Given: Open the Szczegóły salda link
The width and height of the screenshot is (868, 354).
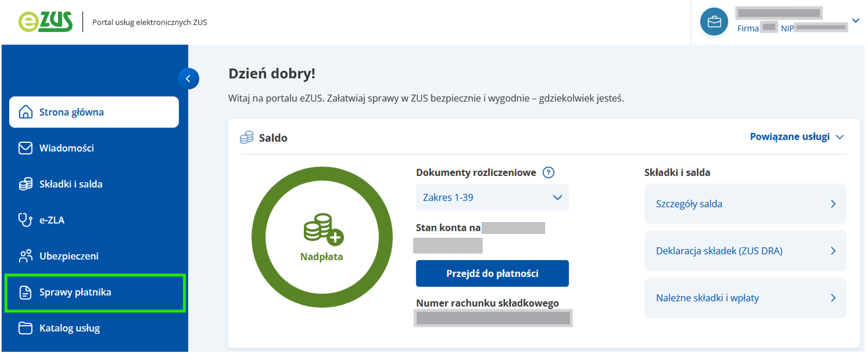Looking at the screenshot, I should click(745, 204).
